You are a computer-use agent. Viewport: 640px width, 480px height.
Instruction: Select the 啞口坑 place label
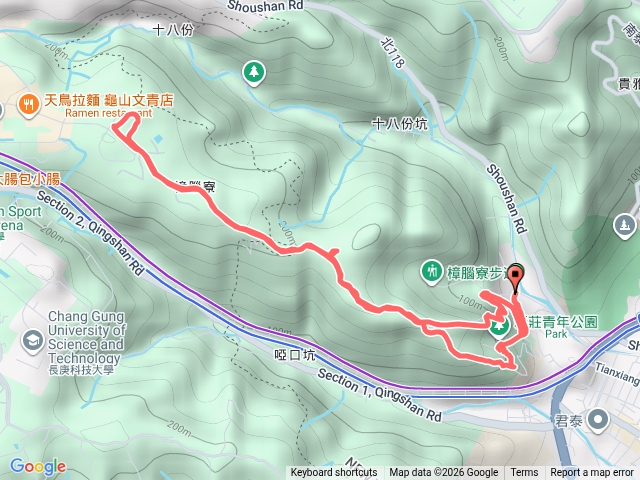295,355
